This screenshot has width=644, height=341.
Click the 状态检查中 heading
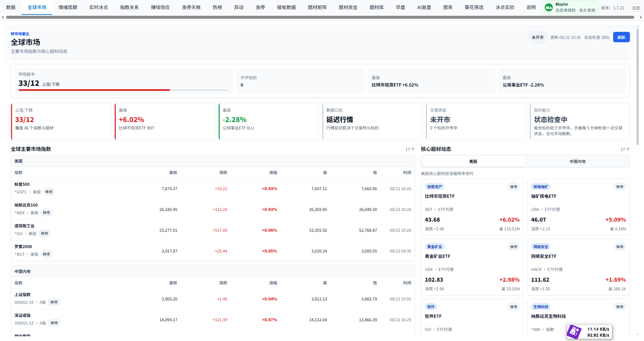point(550,120)
